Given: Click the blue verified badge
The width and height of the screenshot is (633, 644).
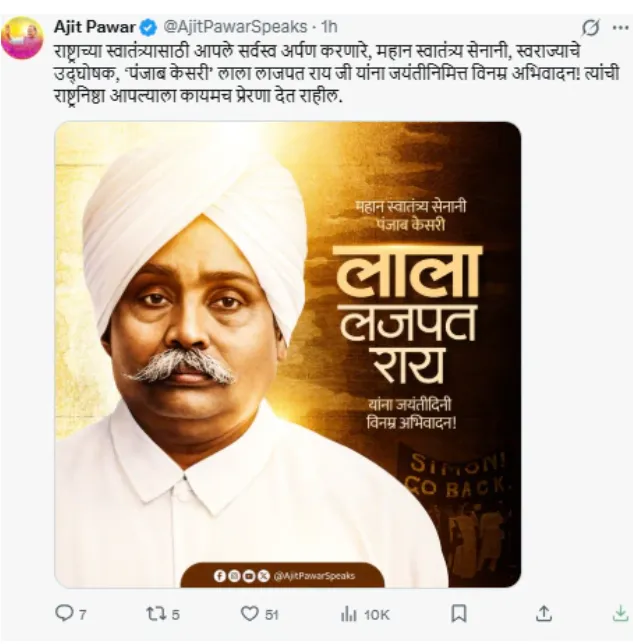Looking at the screenshot, I should point(148,28).
